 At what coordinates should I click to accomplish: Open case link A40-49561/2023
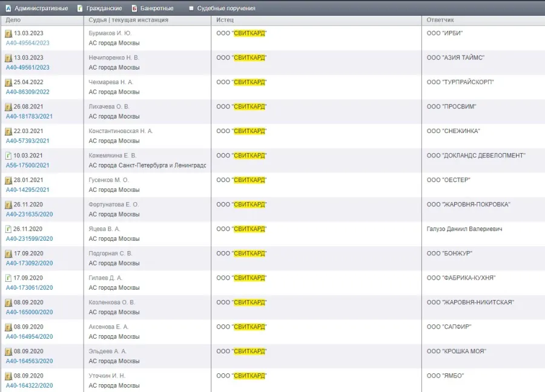[27, 67]
